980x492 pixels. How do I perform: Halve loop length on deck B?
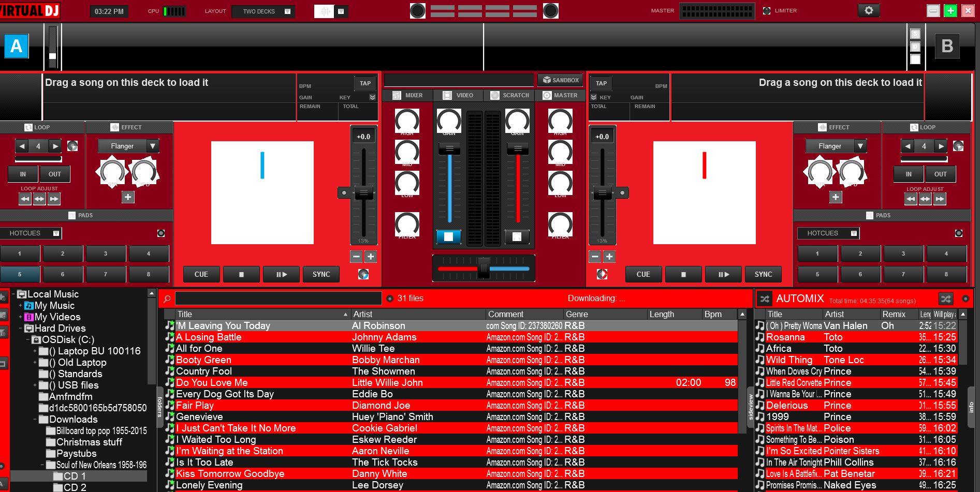pos(908,146)
